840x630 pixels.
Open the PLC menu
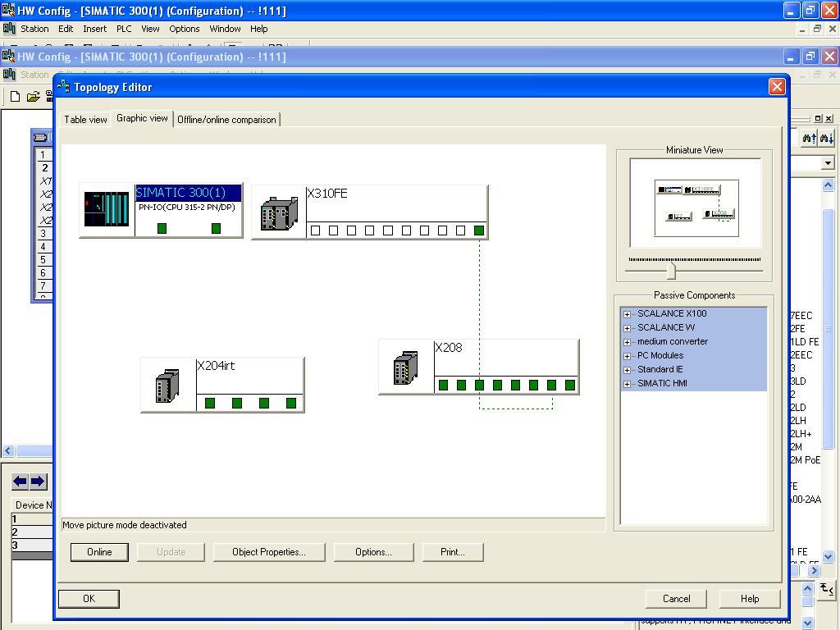[124, 29]
